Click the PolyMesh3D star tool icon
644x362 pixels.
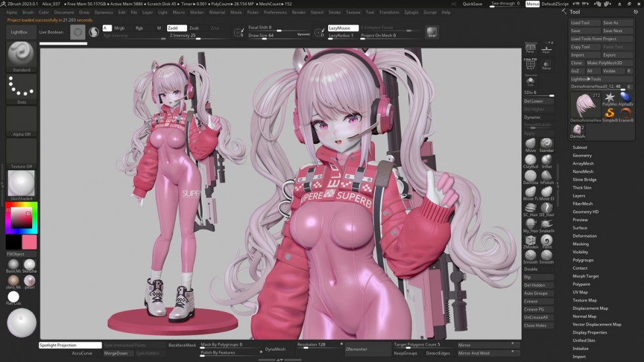(610, 98)
